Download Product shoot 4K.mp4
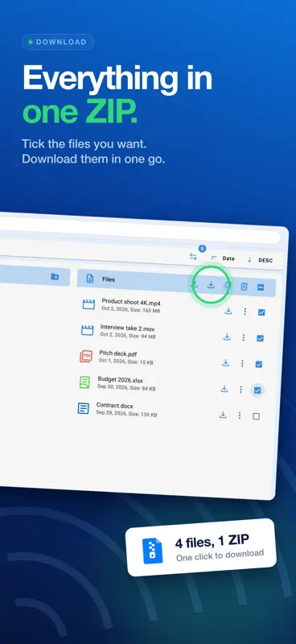The height and width of the screenshot is (644, 296). 228,311
